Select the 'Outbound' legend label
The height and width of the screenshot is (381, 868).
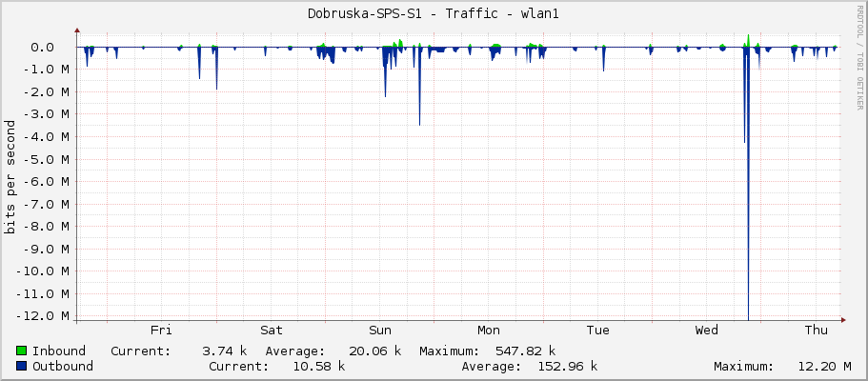(x=63, y=366)
